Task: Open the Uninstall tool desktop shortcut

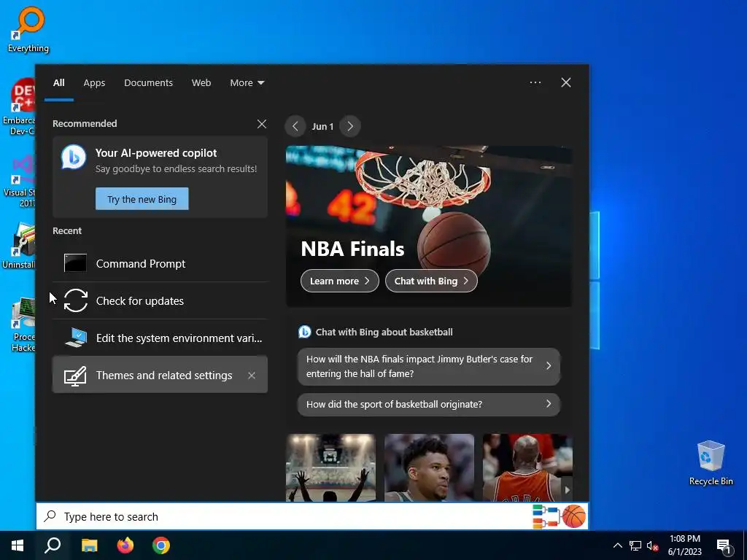Action: tap(19, 245)
